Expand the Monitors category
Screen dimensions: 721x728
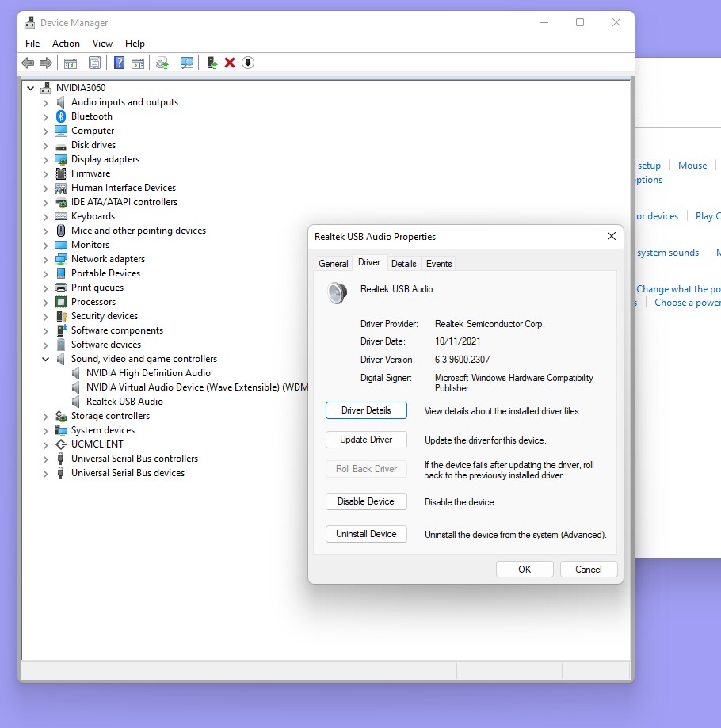[x=45, y=245]
